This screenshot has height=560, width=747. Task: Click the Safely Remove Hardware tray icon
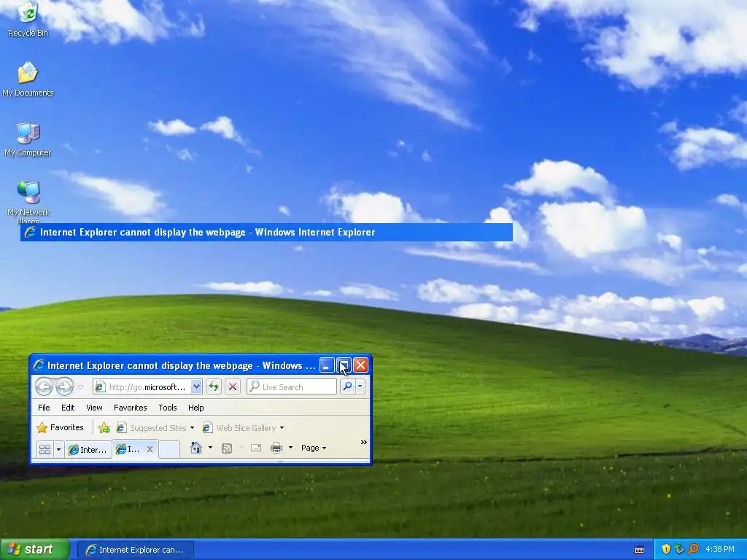point(680,550)
